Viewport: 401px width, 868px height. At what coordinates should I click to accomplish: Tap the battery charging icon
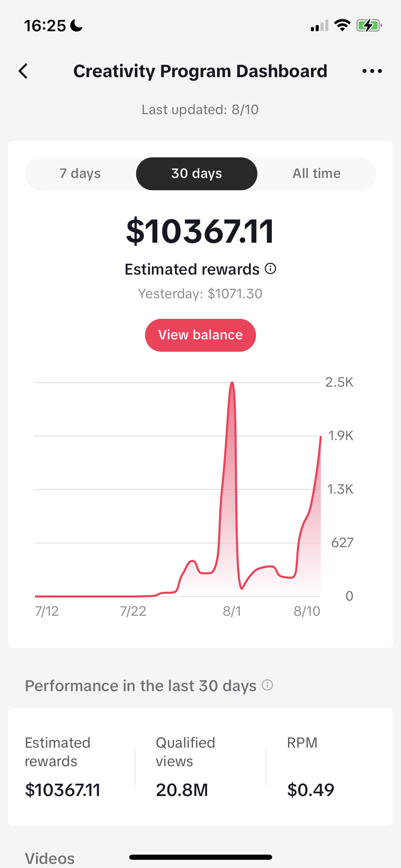369,25
